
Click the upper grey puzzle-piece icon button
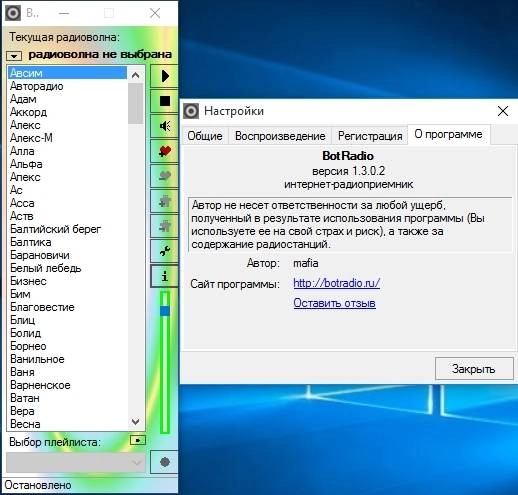coord(164,201)
